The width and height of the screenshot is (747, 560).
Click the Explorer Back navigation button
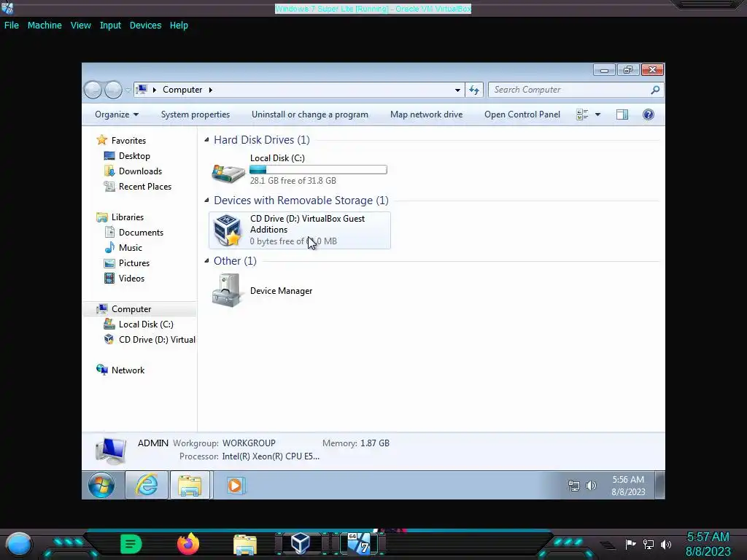tap(93, 90)
